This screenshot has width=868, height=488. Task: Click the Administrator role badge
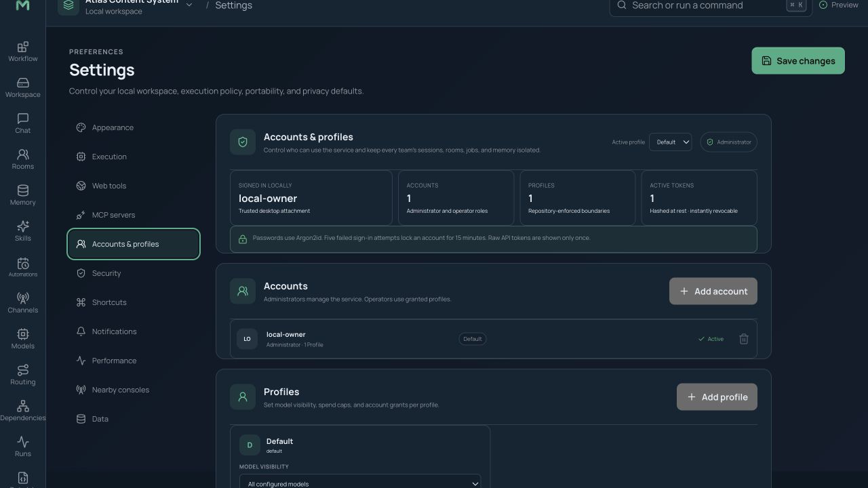pyautogui.click(x=729, y=142)
